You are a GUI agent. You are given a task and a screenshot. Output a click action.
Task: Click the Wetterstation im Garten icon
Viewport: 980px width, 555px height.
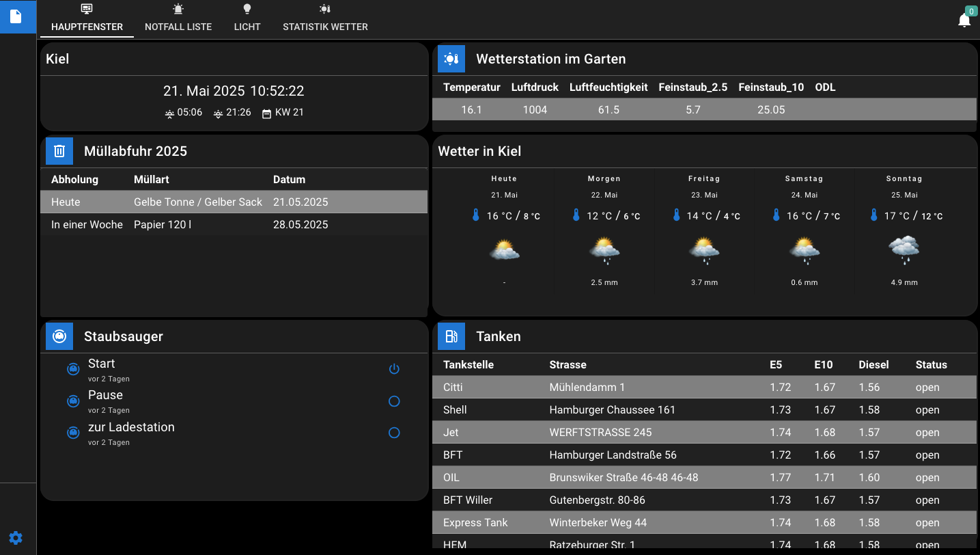click(x=451, y=59)
